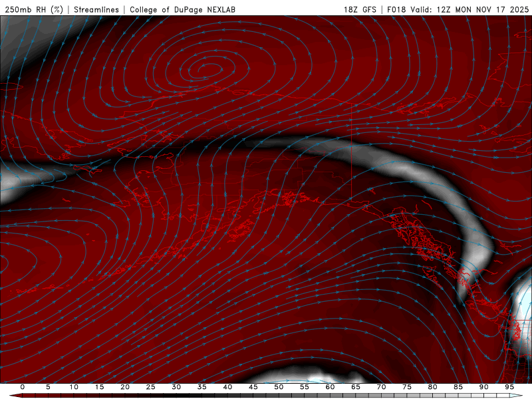The height and width of the screenshot is (399, 532).
Task: Click the colorbar label "95"
Action: click(x=509, y=387)
